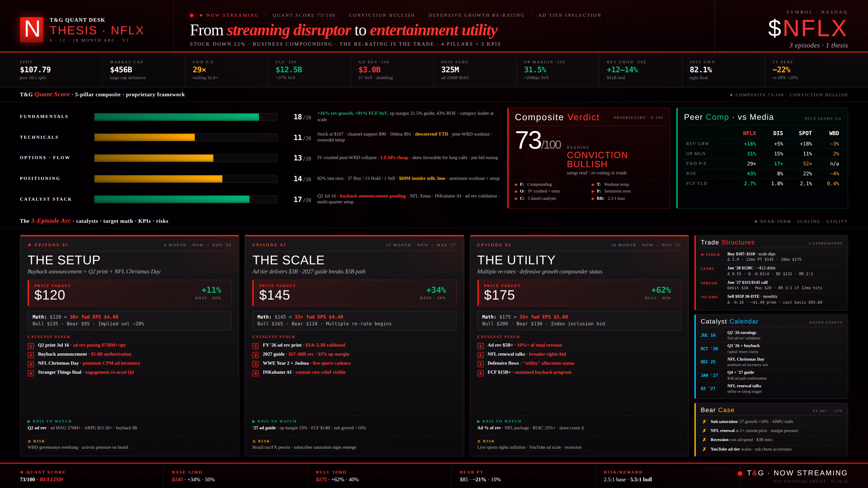This screenshot has width=868, height=488.
Task: Click the JUL 16 catalyst calendar date
Action: coord(708,335)
